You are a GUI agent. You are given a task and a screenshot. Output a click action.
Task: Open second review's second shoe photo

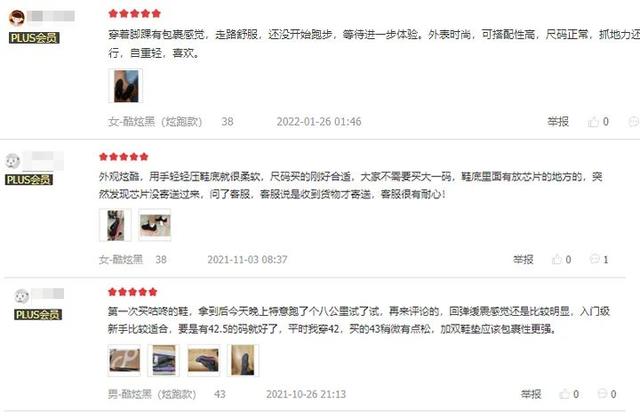155,225
